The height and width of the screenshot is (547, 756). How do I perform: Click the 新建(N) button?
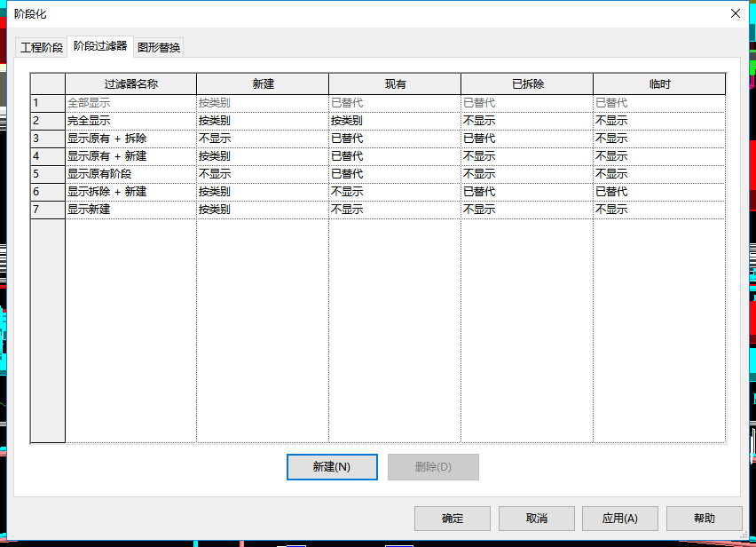tap(332, 466)
